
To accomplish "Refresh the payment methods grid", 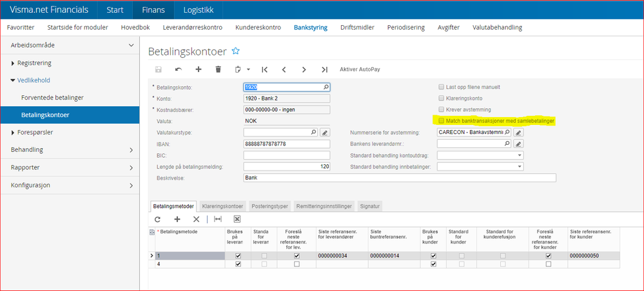I will 157,219.
